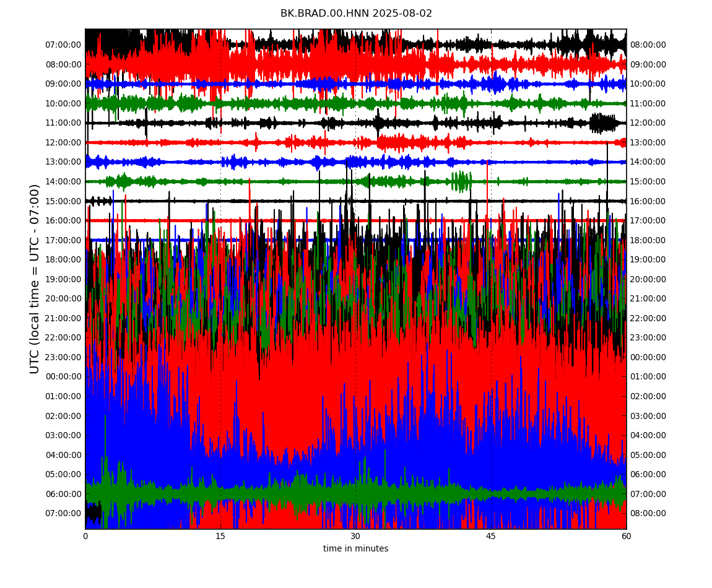
Task: Click 09:00:00 on the left UTC axis
Action: (x=63, y=84)
